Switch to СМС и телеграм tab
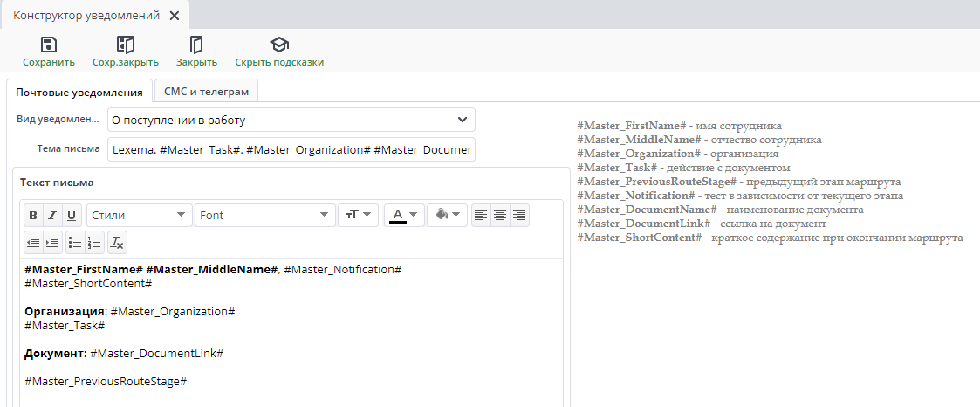This screenshot has width=980, height=407. (x=206, y=92)
